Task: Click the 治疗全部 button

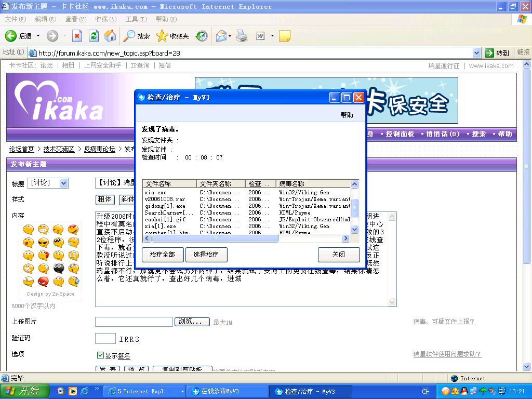Action: [162, 255]
